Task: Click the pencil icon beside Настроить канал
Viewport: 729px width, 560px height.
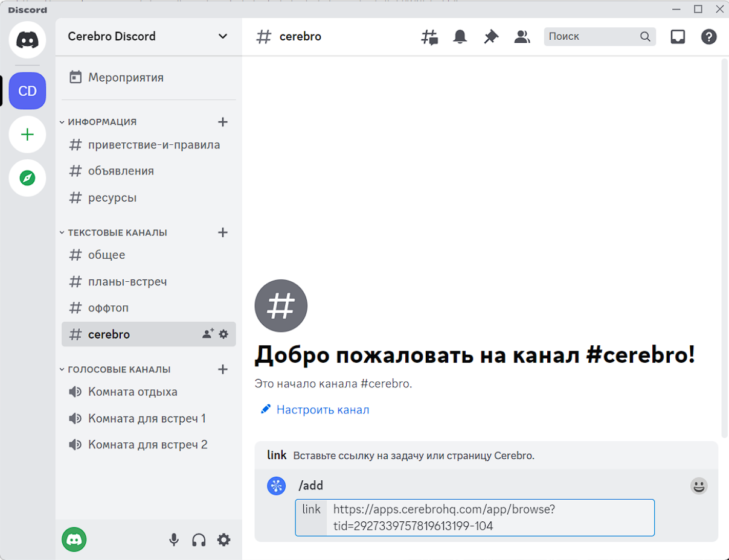Action: tap(265, 410)
